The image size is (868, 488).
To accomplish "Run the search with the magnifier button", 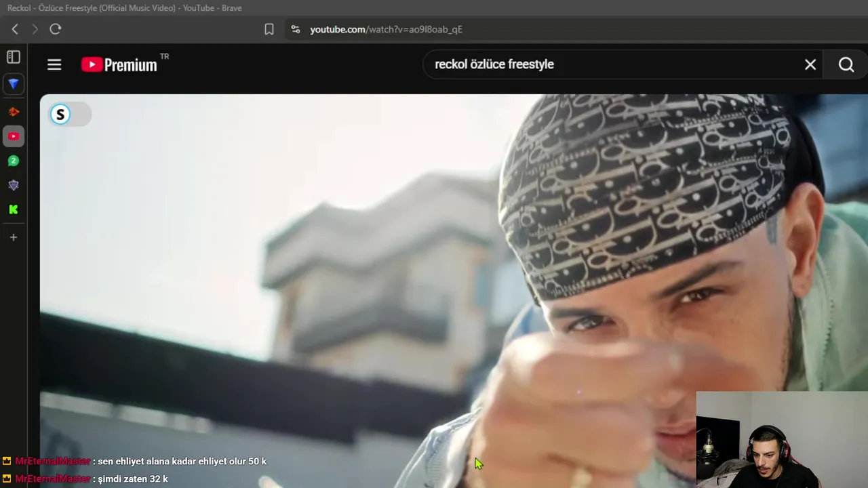I will pos(846,64).
